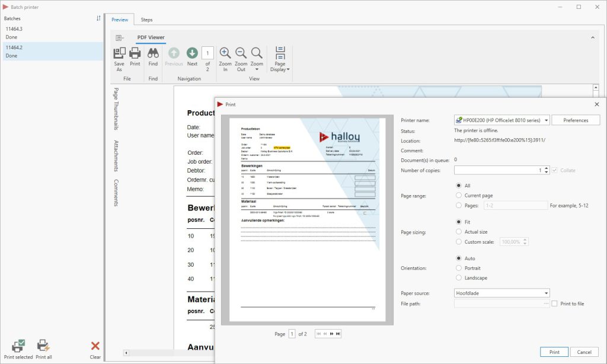Select the Landscape orientation option

pos(459,278)
